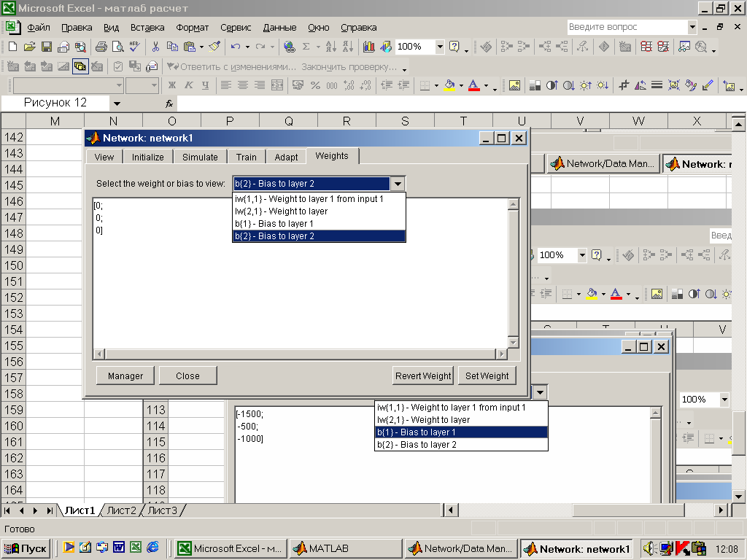
Task: Click the Percent style icon
Action: coord(315,86)
